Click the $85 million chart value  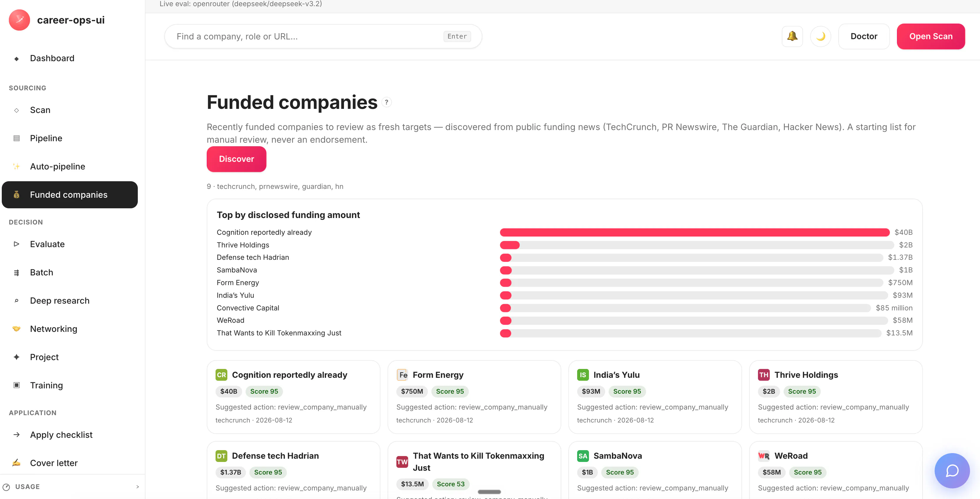894,308
